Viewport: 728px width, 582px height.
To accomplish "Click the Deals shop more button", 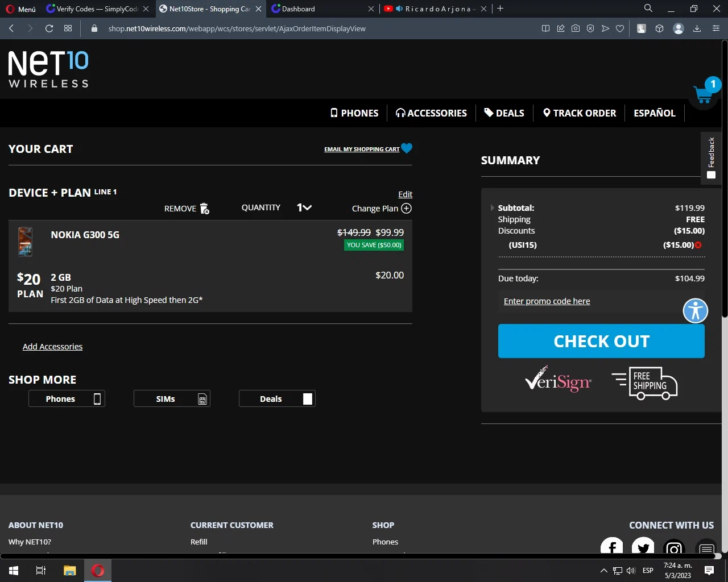I will [277, 399].
